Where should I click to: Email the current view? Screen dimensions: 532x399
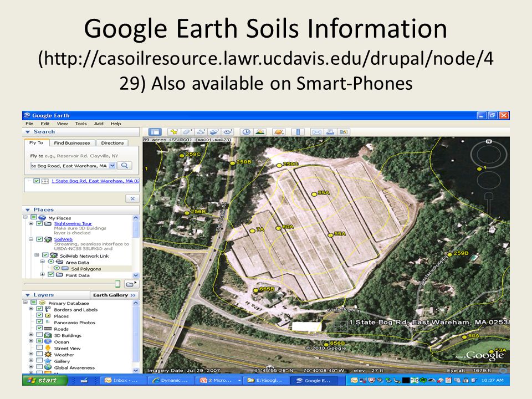tap(316, 132)
